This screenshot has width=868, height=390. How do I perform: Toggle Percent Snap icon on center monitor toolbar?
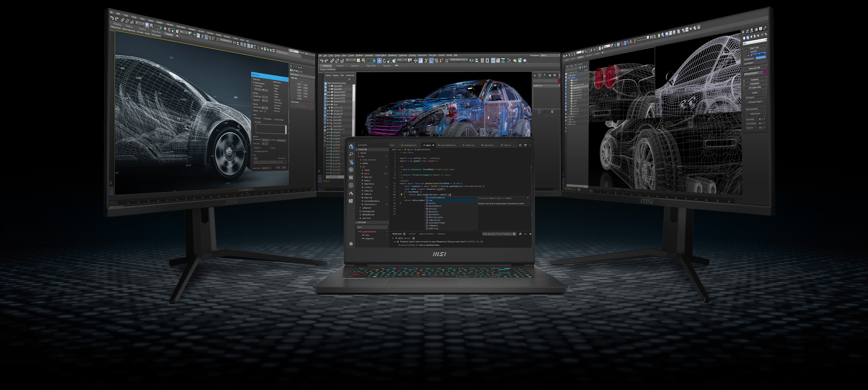point(436,61)
